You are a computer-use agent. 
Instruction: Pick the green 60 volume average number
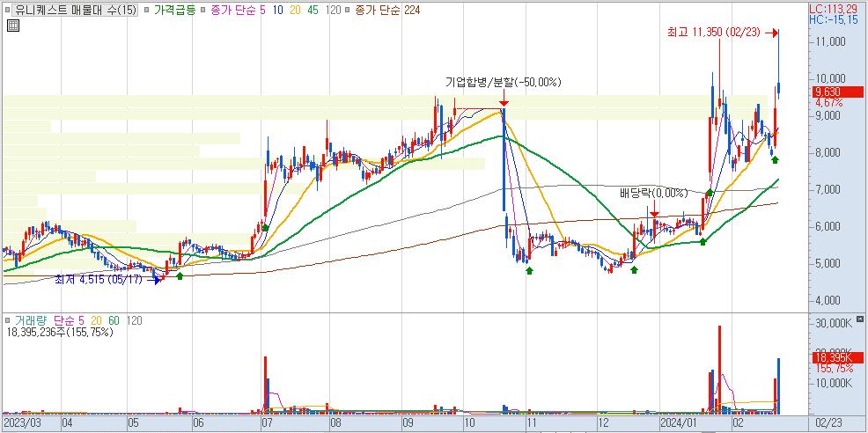click(x=114, y=320)
